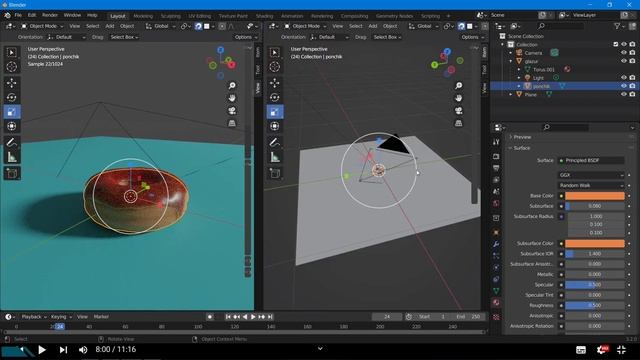This screenshot has width=640, height=360.
Task: Open Object Mode dropdown in donut viewport
Action: pyautogui.click(x=42, y=26)
